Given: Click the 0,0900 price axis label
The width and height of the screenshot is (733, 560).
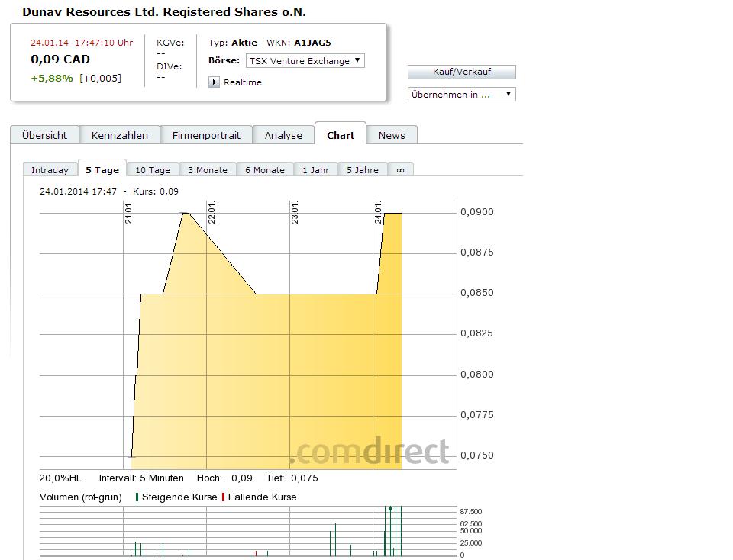Looking at the screenshot, I should coord(476,212).
